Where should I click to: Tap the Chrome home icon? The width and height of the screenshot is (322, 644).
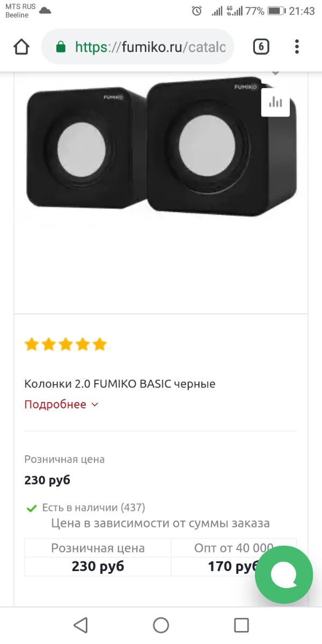[x=21, y=47]
